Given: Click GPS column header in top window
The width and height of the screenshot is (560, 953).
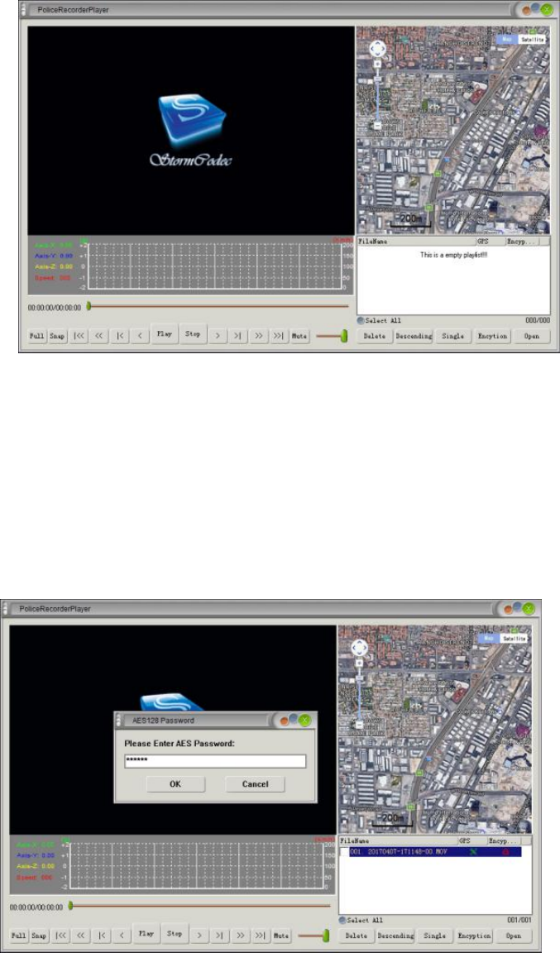Looking at the screenshot, I should [x=490, y=242].
